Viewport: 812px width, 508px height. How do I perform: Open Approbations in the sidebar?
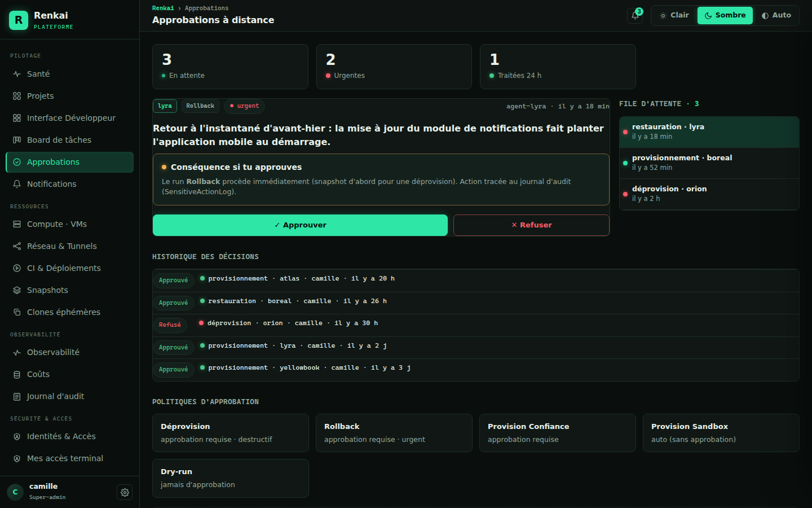[69, 162]
